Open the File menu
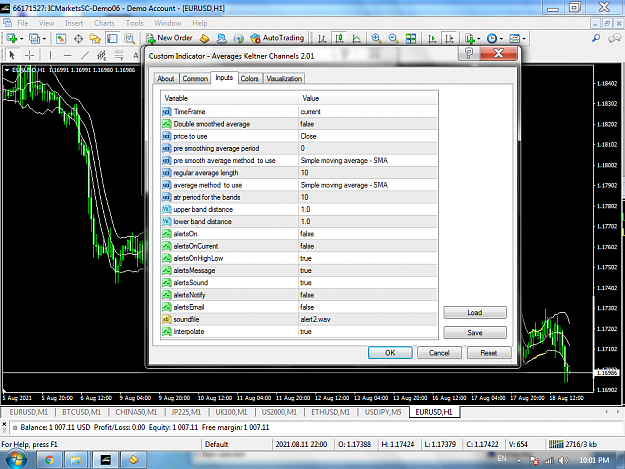625x469 pixels. click(22, 23)
